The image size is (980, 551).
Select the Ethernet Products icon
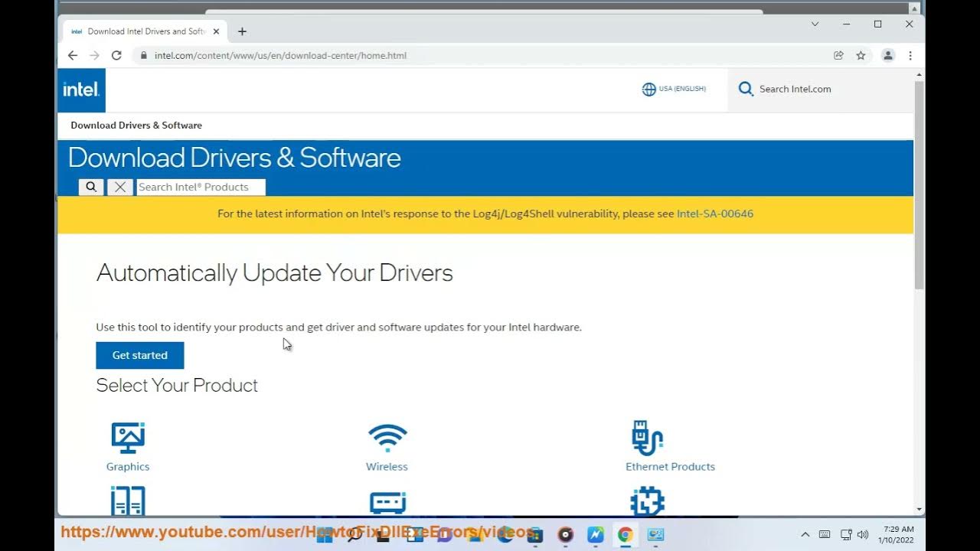click(648, 438)
